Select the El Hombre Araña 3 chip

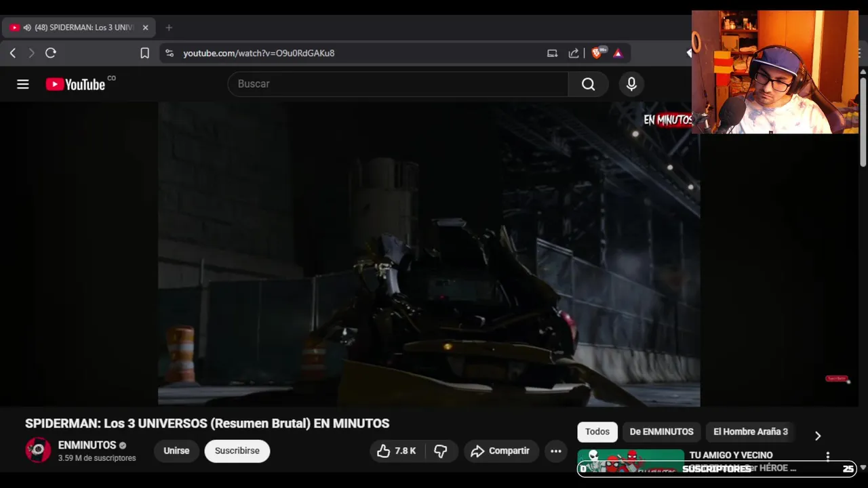[x=751, y=432]
